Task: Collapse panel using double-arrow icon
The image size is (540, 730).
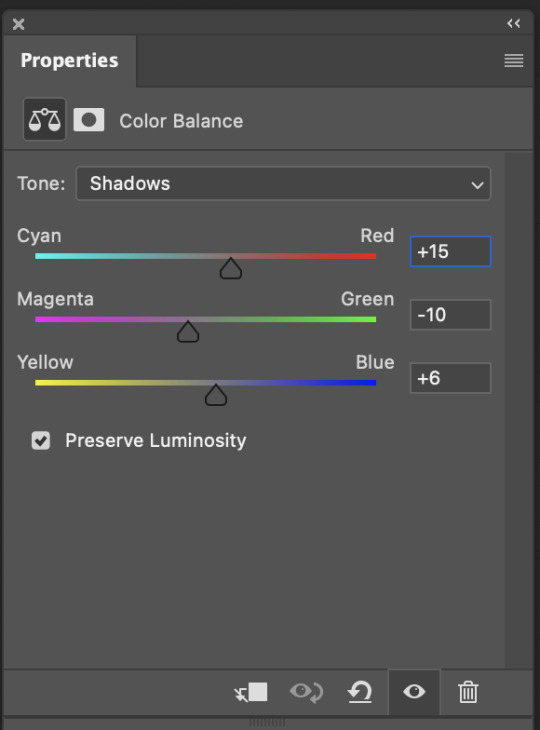Action: pyautogui.click(x=513, y=23)
